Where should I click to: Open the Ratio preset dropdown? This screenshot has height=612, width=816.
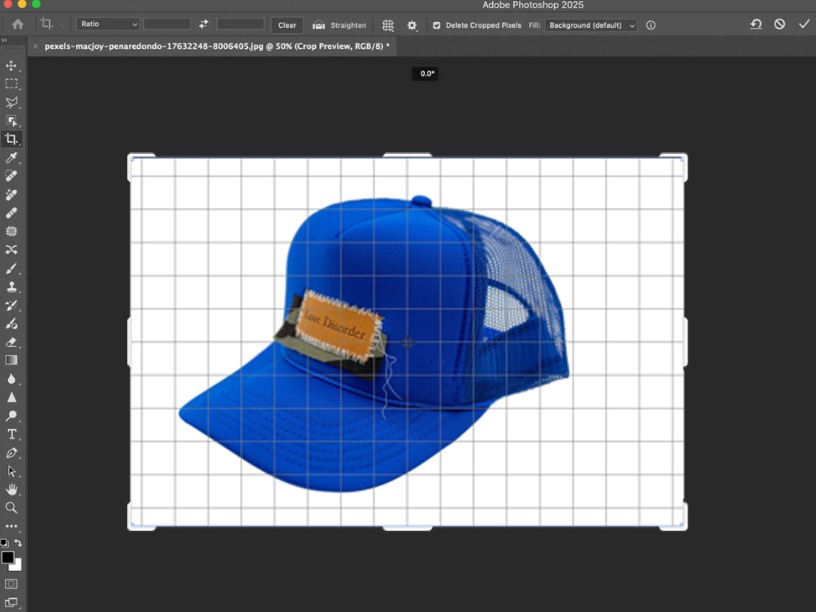[108, 24]
